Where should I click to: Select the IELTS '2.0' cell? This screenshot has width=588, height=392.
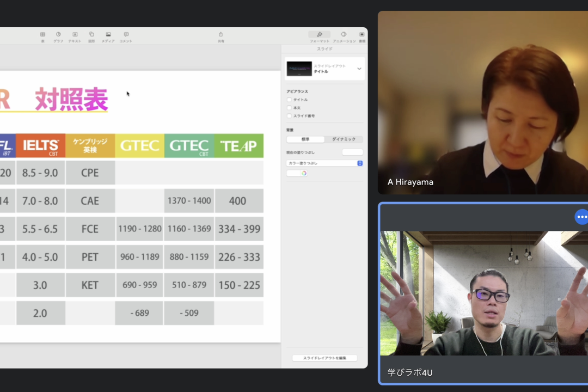(40, 313)
